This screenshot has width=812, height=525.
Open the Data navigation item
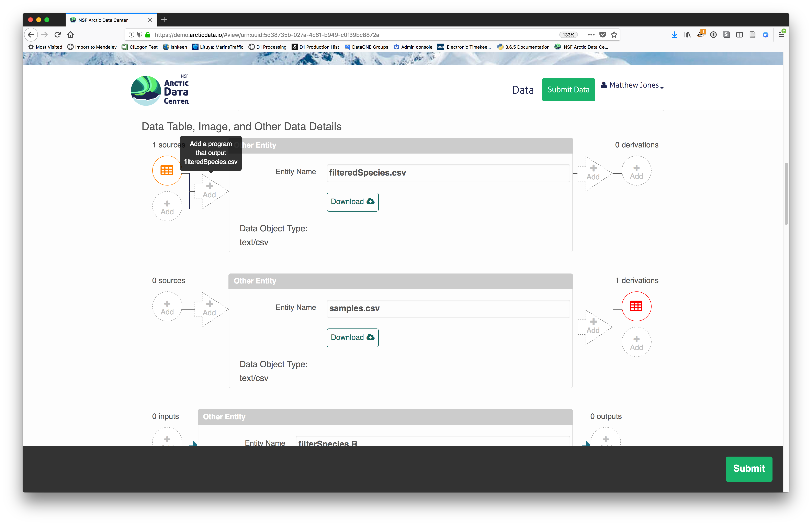(523, 90)
